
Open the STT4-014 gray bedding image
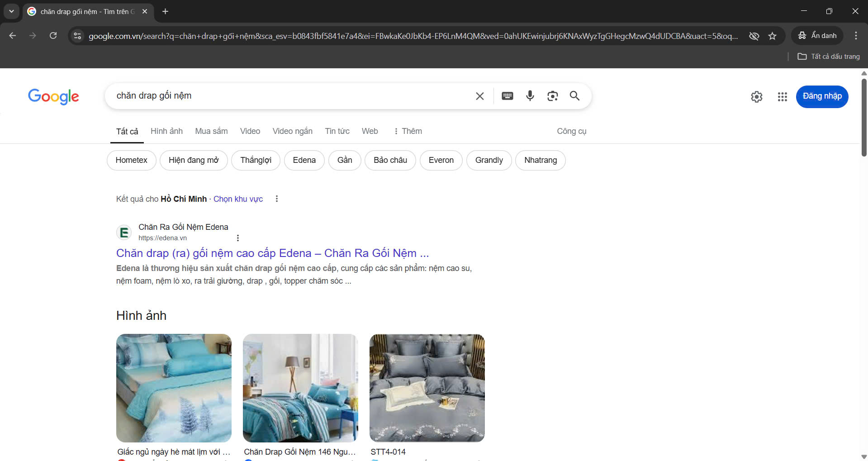(427, 388)
